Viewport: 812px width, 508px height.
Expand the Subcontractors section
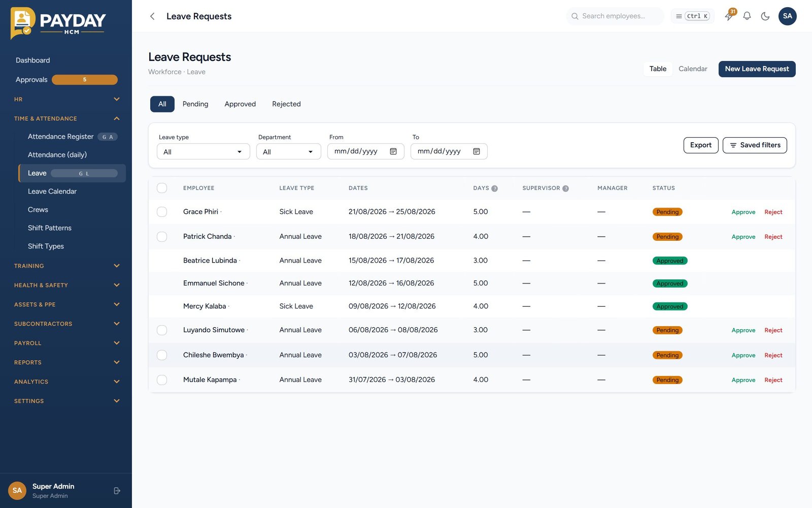(66, 324)
